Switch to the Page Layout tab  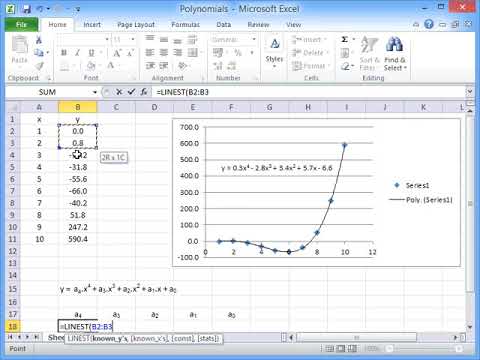coord(136,25)
